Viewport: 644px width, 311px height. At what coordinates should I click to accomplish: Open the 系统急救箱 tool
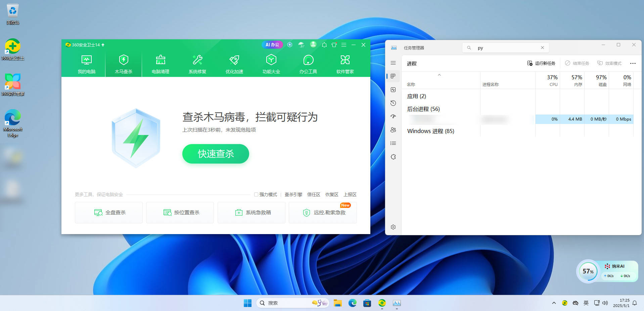251,213
